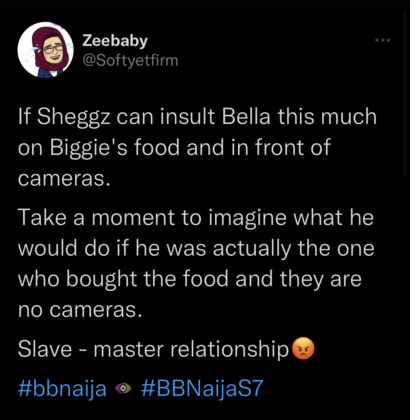Open the three-dot more options menu

tap(382, 40)
